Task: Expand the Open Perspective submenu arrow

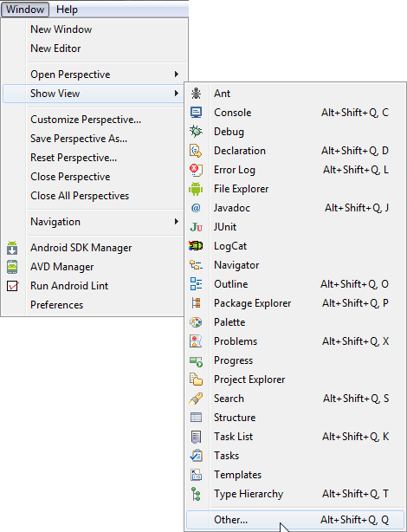Action: (177, 74)
